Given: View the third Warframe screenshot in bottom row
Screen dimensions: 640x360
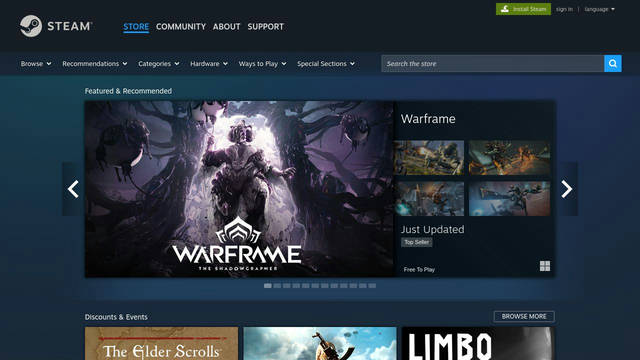Looking at the screenshot, I should point(429,199).
